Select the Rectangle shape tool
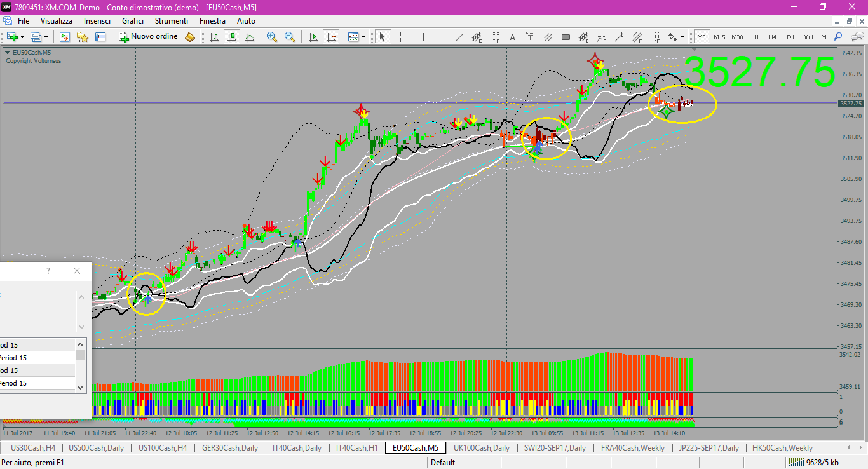This screenshot has height=469, width=868. tap(566, 37)
